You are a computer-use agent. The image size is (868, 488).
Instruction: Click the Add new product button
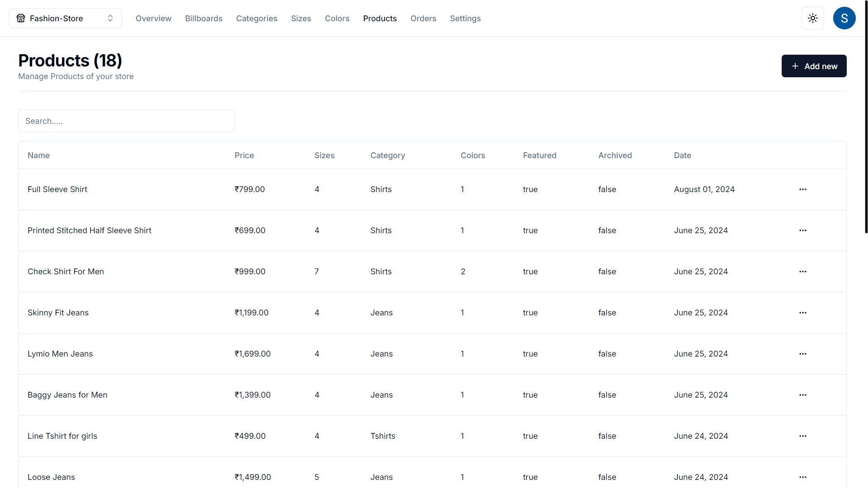[x=814, y=66]
